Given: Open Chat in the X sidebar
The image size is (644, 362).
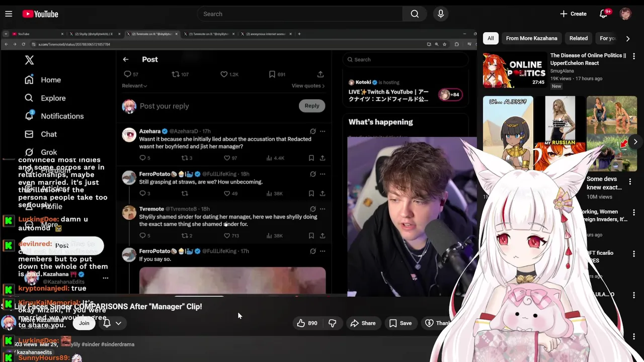Looking at the screenshot, I should tap(41, 134).
